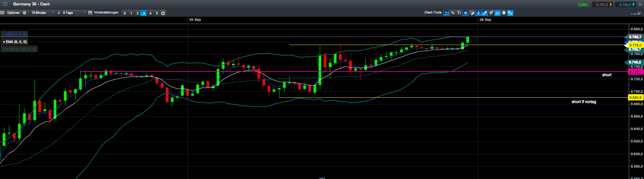The width and height of the screenshot is (644, 179).
Task: Click the blue EMA (4, 0, S) color square
Action: pos(4,34)
